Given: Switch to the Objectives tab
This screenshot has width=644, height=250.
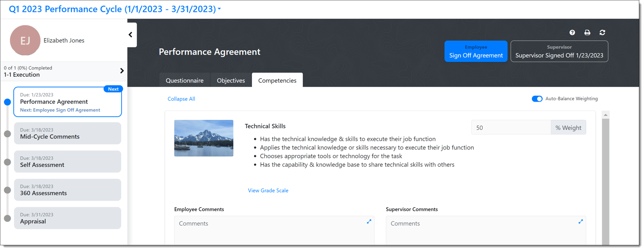Looking at the screenshot, I should [231, 80].
